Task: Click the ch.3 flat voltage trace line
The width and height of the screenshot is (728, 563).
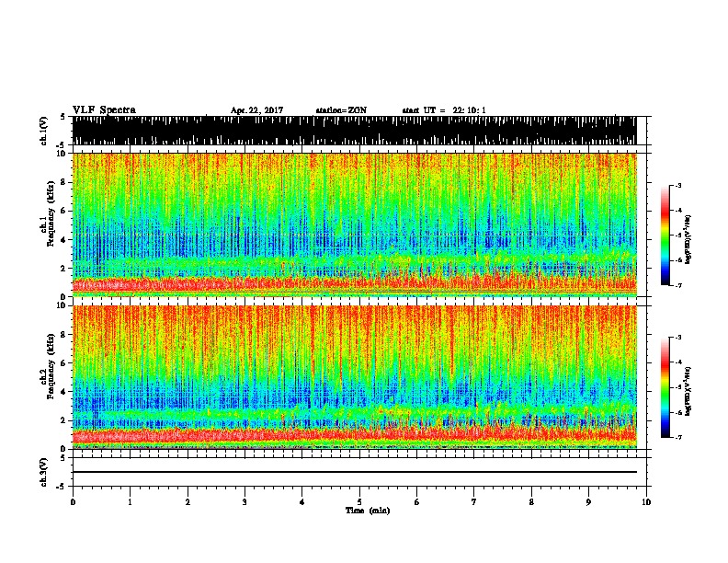Action: click(x=355, y=472)
